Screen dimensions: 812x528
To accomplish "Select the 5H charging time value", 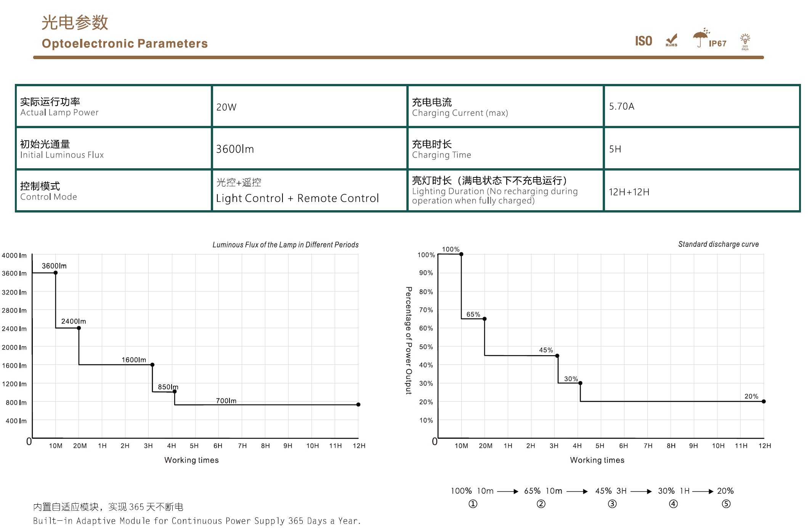I will (x=615, y=149).
